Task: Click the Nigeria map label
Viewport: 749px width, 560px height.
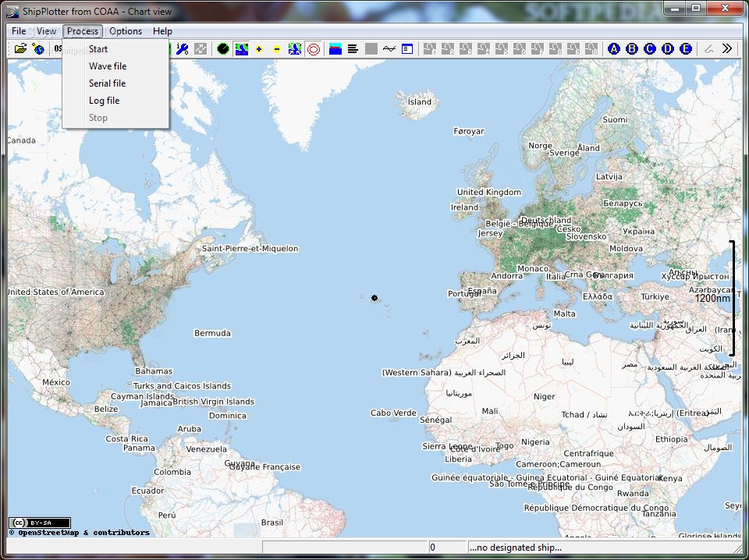Action: click(535, 441)
